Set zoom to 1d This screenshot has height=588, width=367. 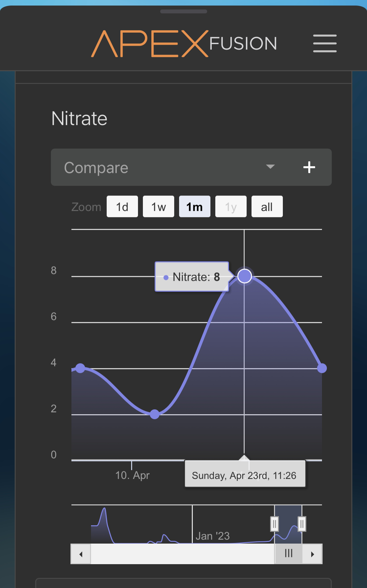122,207
